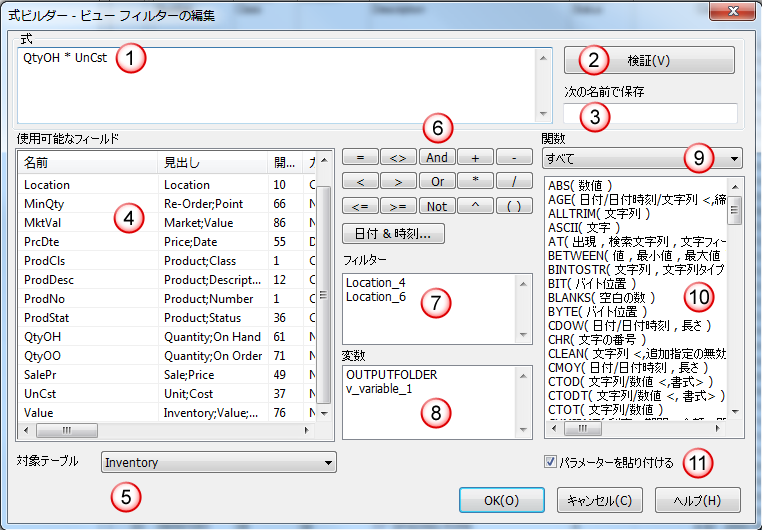Insert the division slash operator
The image size is (762, 530).
pos(513,182)
